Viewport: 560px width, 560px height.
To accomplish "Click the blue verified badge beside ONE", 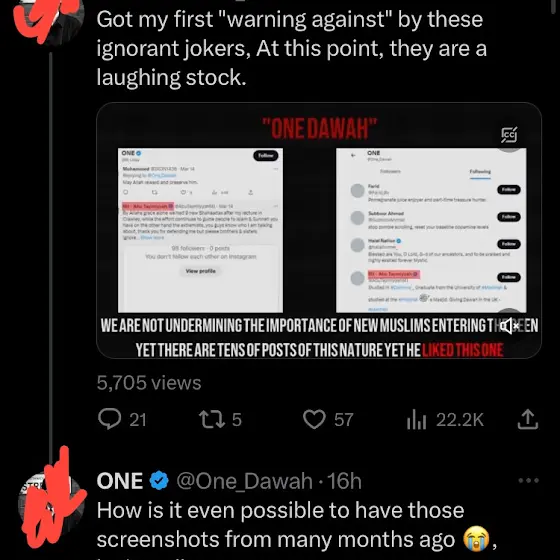I will (159, 481).
